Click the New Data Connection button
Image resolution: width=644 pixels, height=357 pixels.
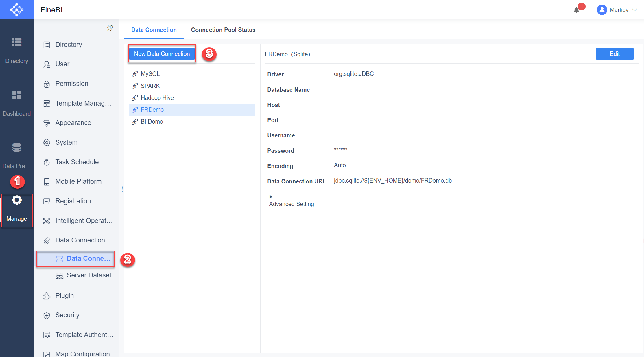162,54
